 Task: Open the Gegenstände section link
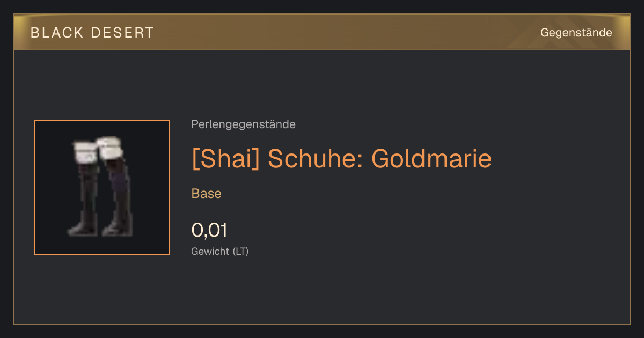click(576, 33)
